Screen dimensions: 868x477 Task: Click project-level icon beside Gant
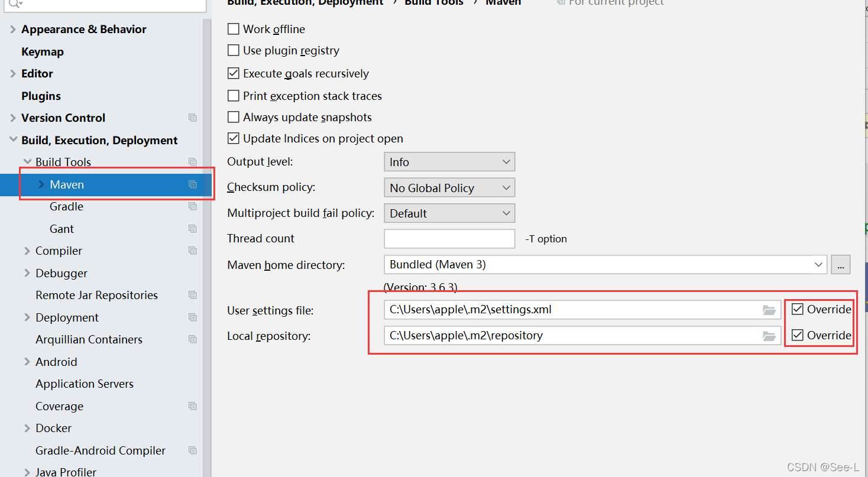click(x=192, y=229)
